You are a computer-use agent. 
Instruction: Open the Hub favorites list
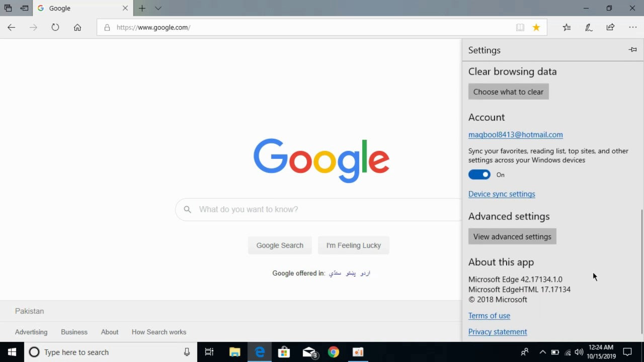pos(567,28)
